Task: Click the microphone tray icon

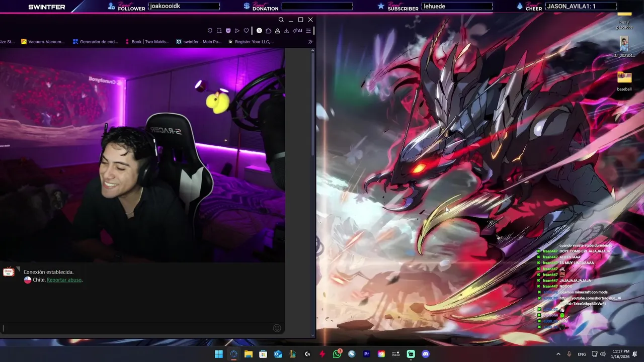Action: (x=569, y=354)
